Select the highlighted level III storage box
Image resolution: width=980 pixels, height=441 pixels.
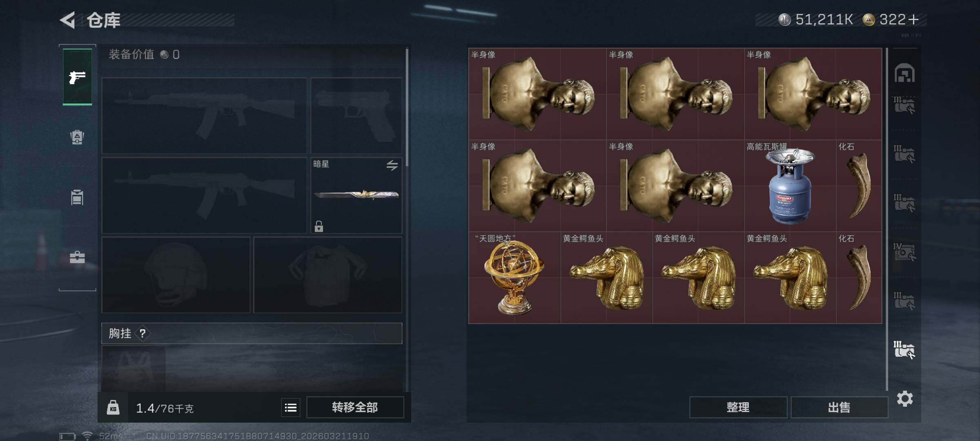(904, 350)
